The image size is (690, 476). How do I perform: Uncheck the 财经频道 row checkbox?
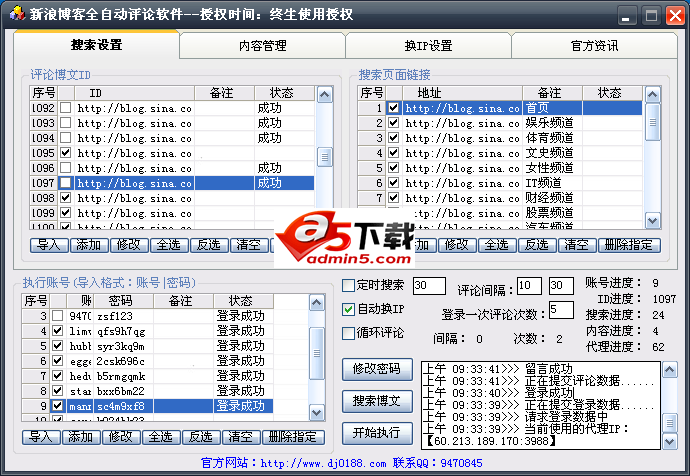[x=393, y=198]
